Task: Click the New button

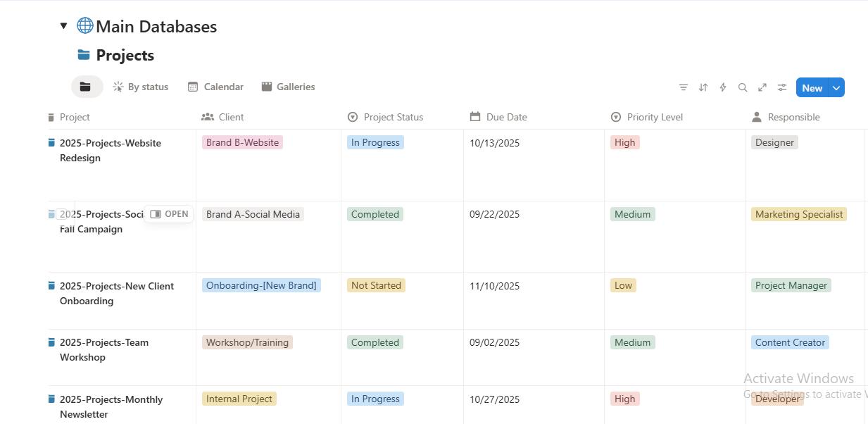Action: click(x=812, y=88)
